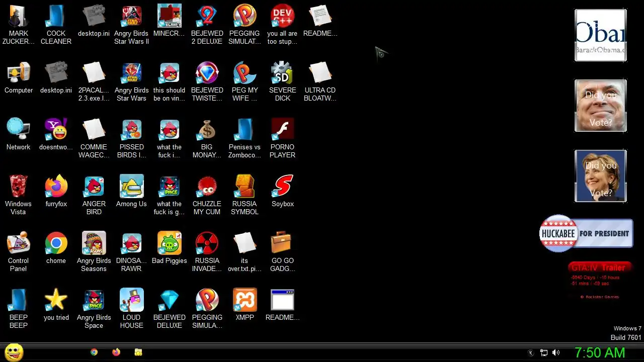The image size is (644, 362).
Task: Launch the Bad Piggies shortcut
Action: point(169,248)
